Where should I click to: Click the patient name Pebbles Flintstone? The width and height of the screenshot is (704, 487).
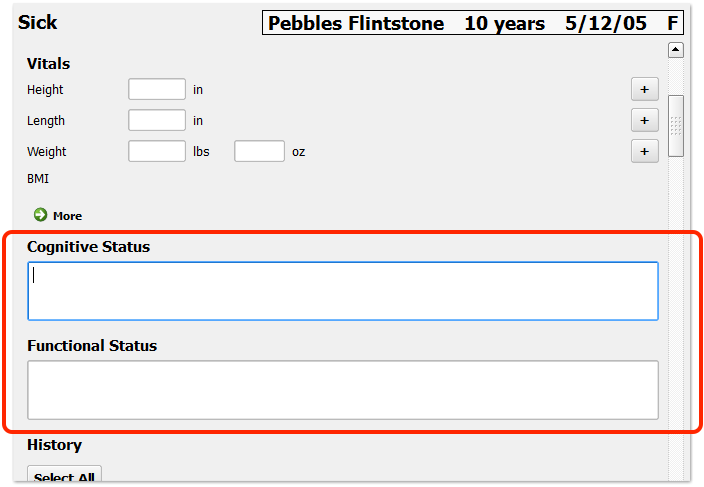pos(356,23)
